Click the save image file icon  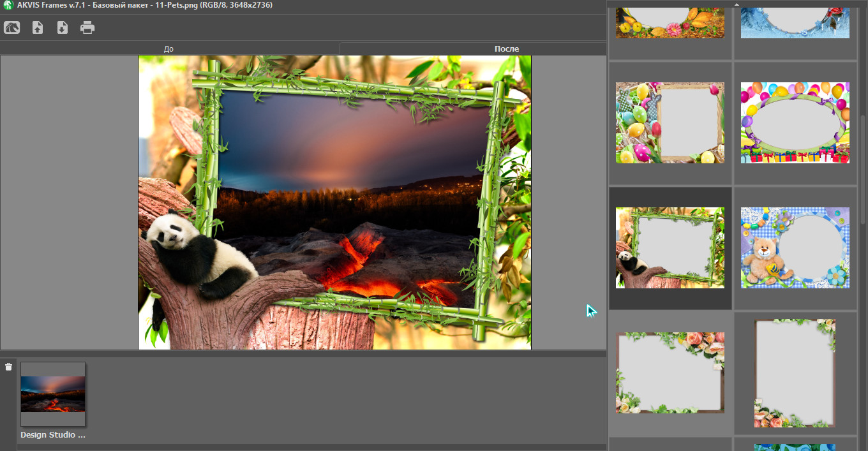click(x=62, y=27)
